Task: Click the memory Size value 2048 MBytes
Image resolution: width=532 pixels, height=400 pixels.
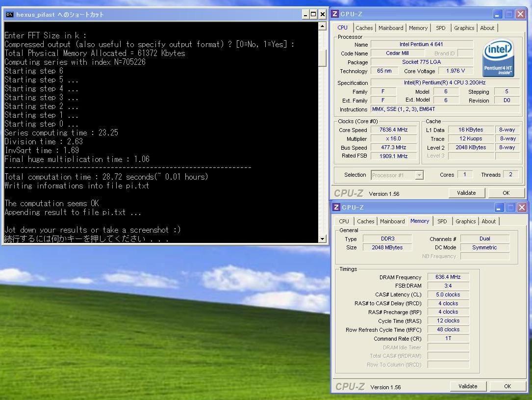Action: [x=387, y=247]
